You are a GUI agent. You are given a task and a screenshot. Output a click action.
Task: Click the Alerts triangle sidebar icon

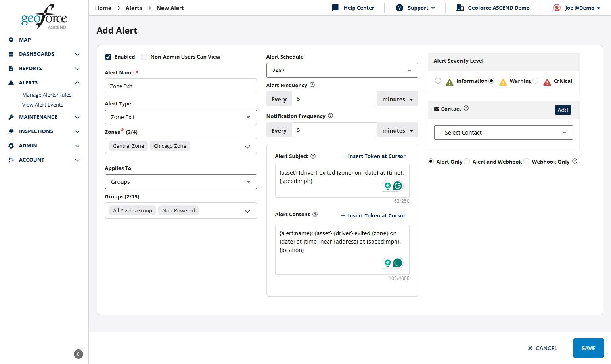coord(11,83)
